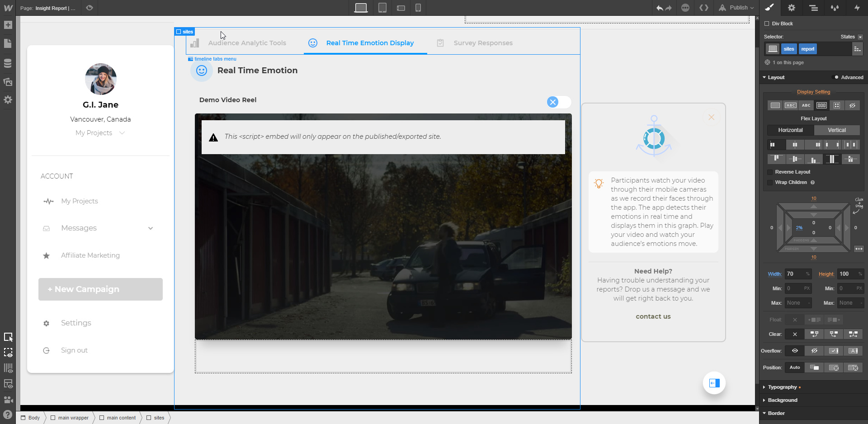Open the Interactions lightning tab

(857, 8)
